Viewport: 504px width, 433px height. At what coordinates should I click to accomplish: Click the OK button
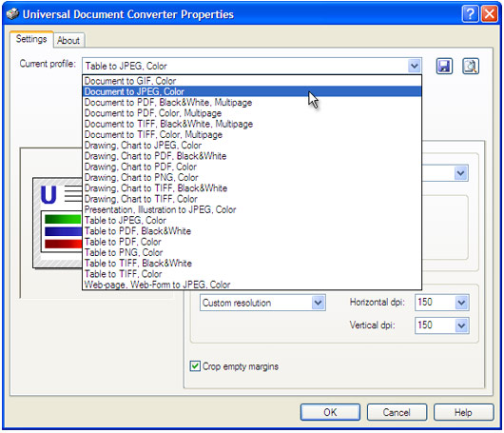pos(330,412)
